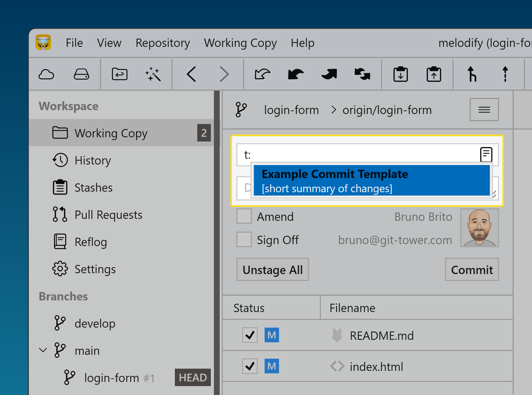The image size is (532, 395).
Task: Click the cloud services icon
Action: coord(46,74)
